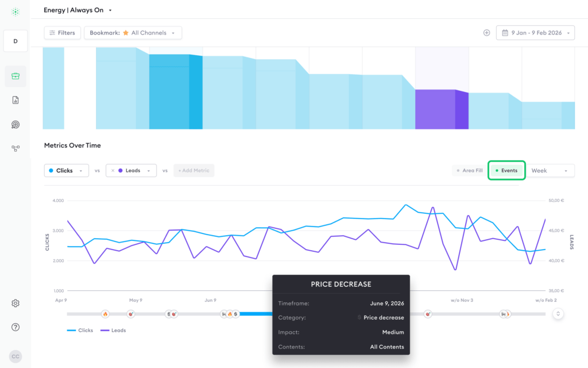Click the plus circle icon beside date range

pyautogui.click(x=487, y=33)
